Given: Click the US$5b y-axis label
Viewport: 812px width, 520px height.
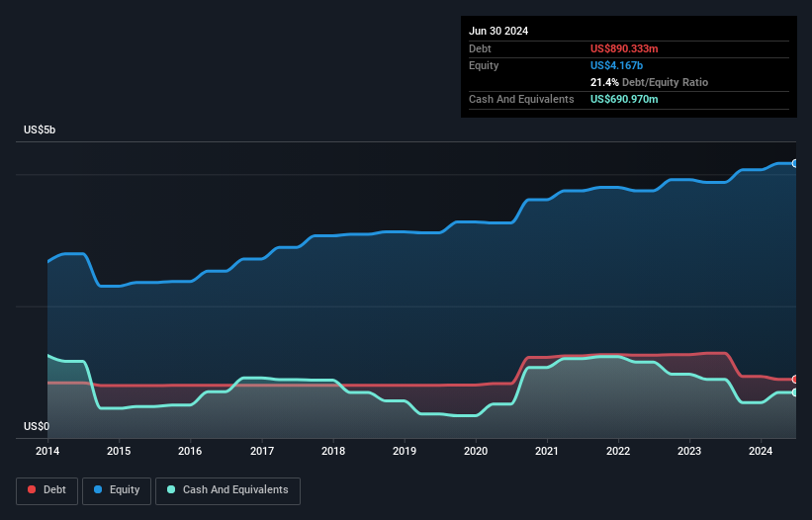Looking at the screenshot, I should tap(40, 130).
